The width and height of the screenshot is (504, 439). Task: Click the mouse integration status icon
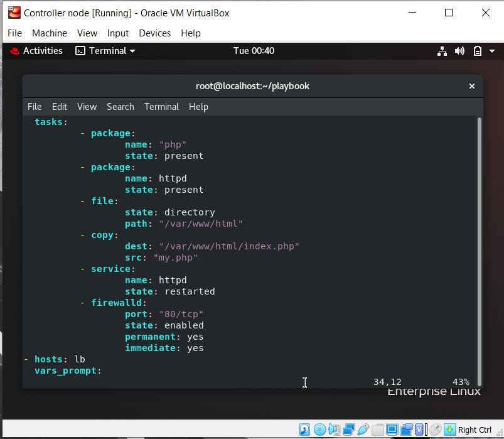(x=436, y=430)
